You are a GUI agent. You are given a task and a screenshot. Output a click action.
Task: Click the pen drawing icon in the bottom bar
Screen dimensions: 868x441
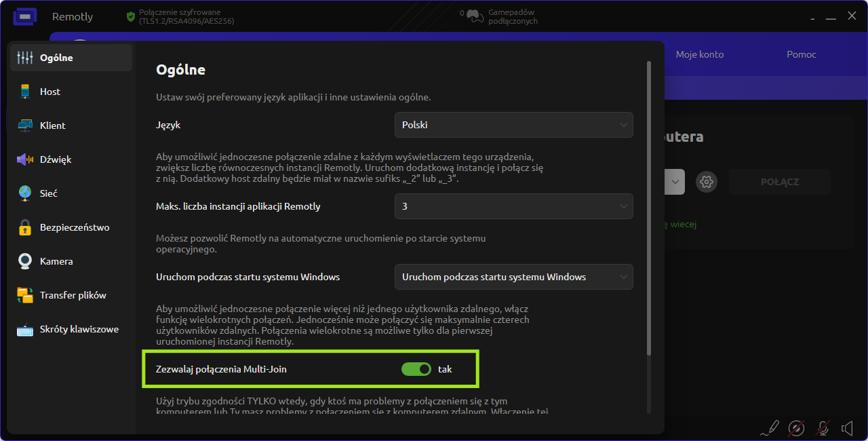(770, 428)
